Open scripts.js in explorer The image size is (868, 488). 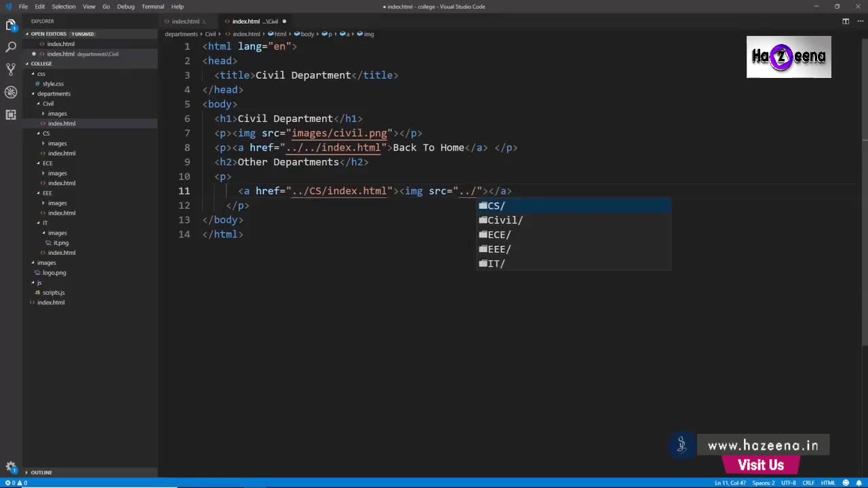[53, 292]
